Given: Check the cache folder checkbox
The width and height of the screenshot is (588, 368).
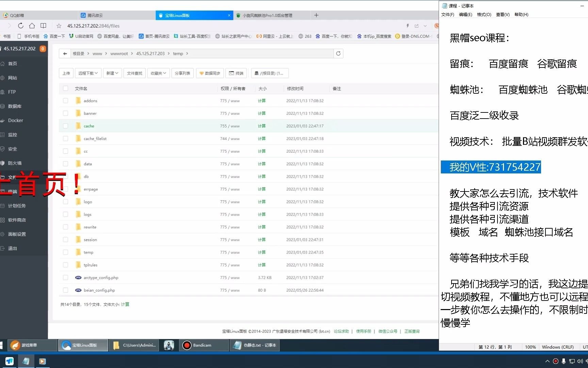Looking at the screenshot, I should (x=65, y=126).
